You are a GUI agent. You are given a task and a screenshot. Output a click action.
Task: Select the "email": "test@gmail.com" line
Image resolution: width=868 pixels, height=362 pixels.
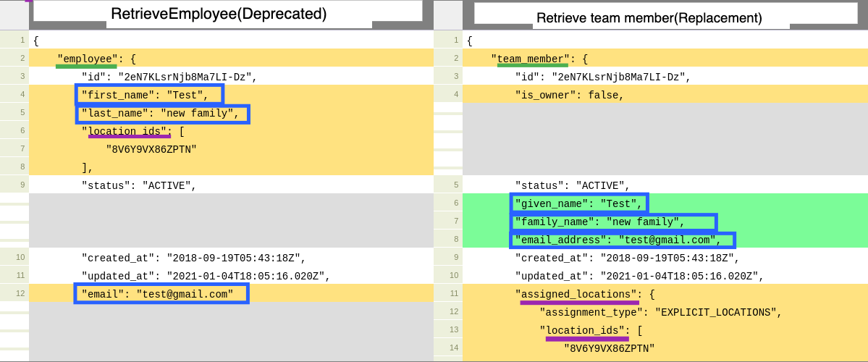pos(157,294)
